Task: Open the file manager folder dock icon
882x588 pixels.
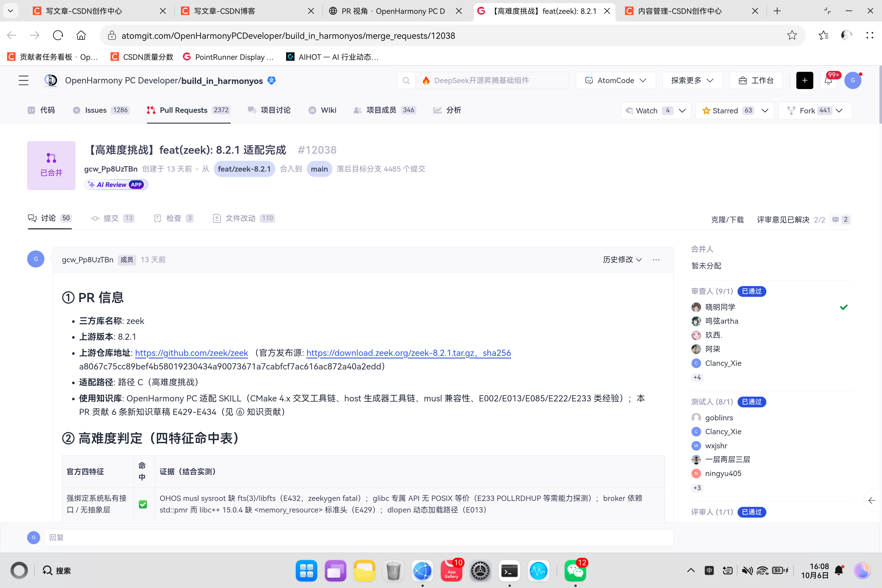Action: pos(364,571)
